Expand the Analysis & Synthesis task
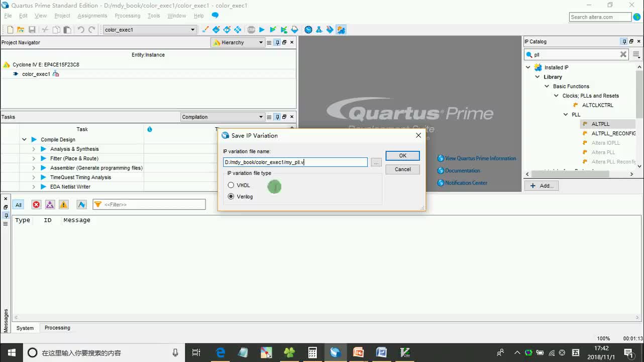 point(34,149)
